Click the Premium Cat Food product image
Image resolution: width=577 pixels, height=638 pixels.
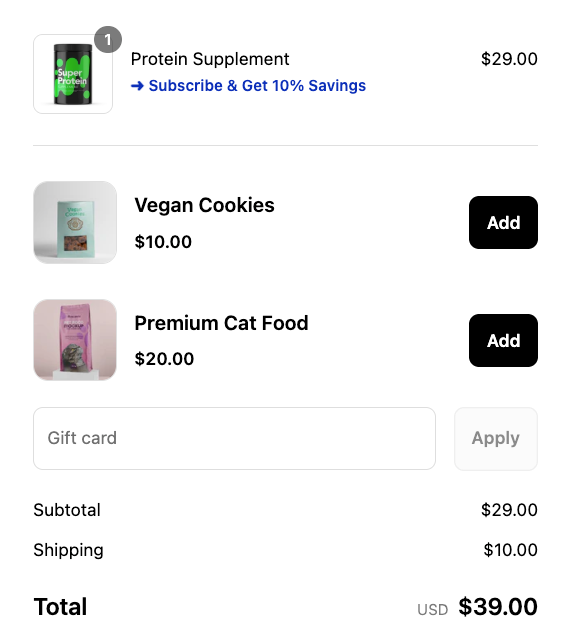[x=75, y=340]
